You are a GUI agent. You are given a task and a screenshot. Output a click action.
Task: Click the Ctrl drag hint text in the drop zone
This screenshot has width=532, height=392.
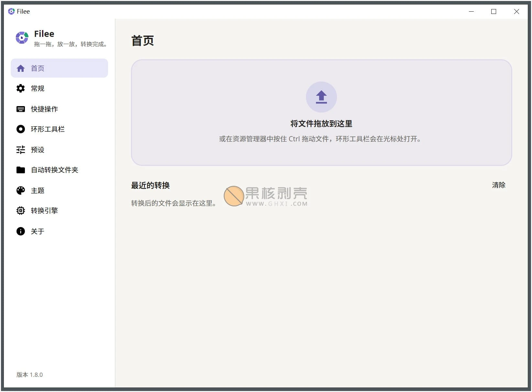320,139
